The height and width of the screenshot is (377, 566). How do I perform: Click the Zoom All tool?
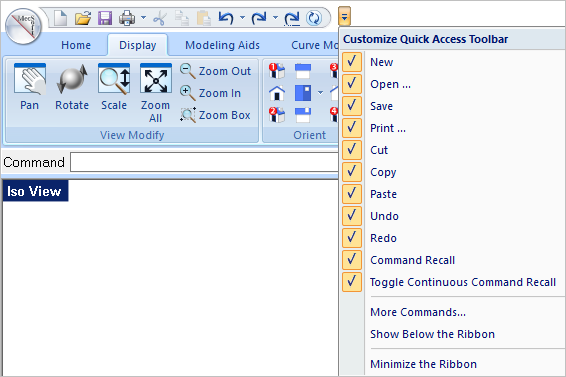click(x=156, y=93)
